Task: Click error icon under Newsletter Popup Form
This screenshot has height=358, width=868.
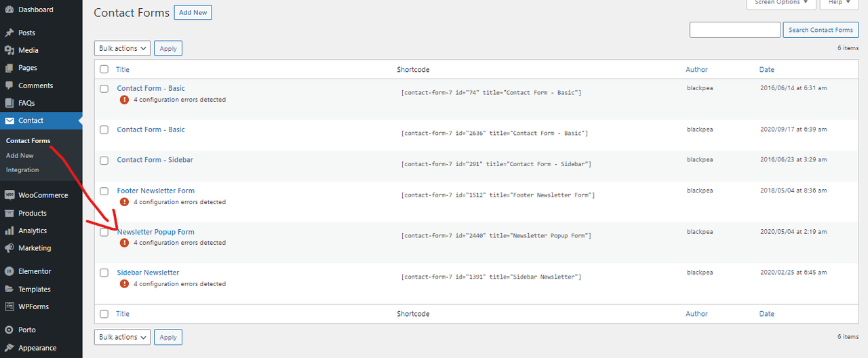Action: pos(124,243)
